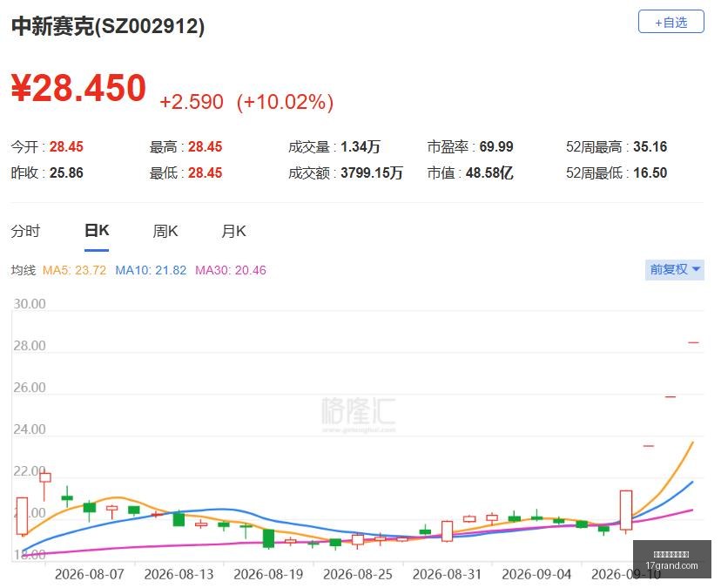Switch to 分时 chart tab
Screen dimensions: 721x588
26,231
